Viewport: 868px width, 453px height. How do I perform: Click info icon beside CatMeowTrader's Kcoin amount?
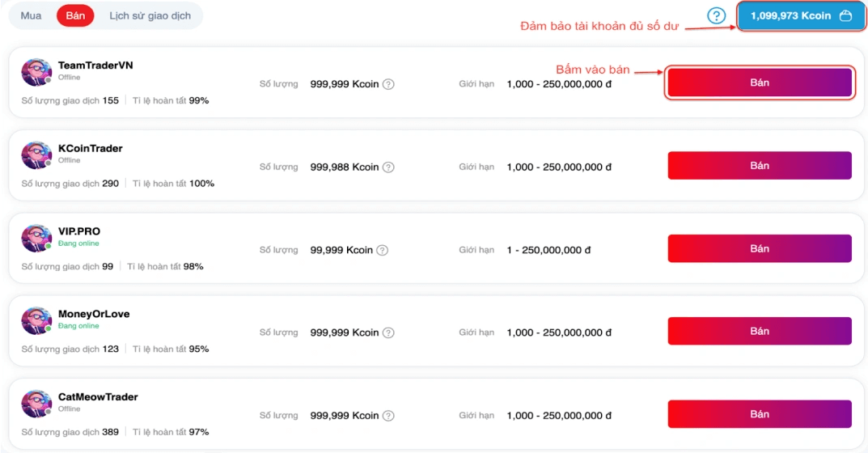coord(388,416)
